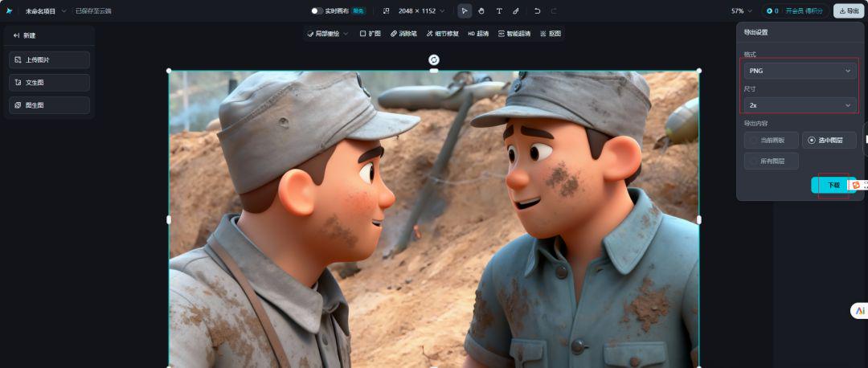868x368 pixels.
Task: Click the redo arrow icon
Action: pos(554,11)
